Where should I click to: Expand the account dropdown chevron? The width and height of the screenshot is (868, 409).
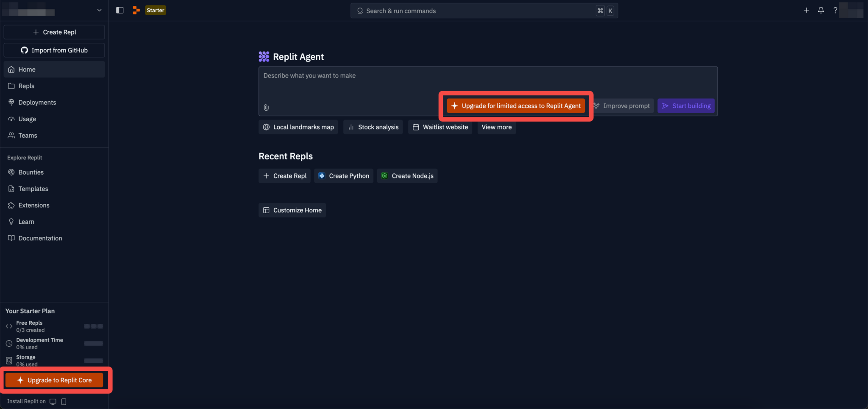point(99,10)
